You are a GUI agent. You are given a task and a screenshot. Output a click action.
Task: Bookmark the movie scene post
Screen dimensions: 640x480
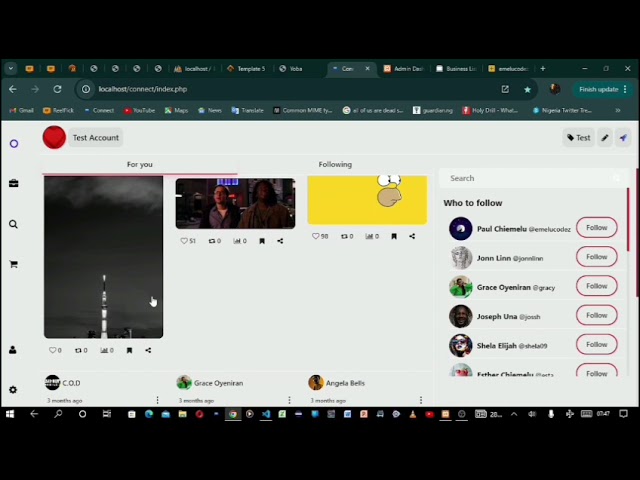[262, 241]
